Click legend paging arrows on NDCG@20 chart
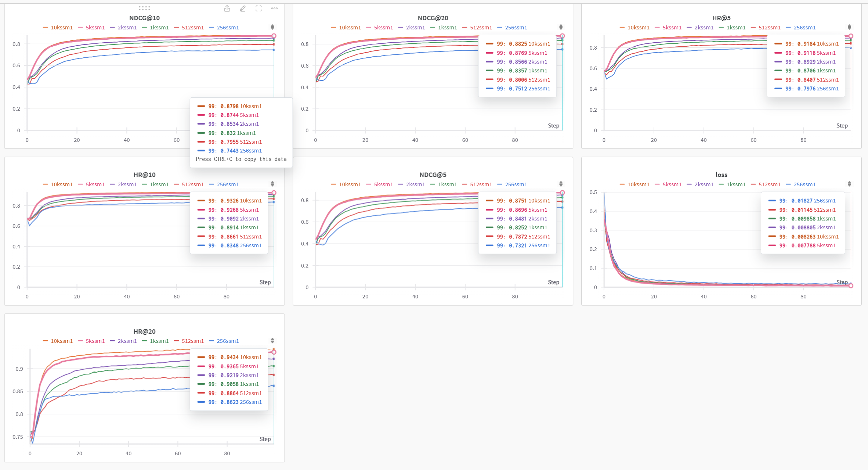 pos(561,27)
